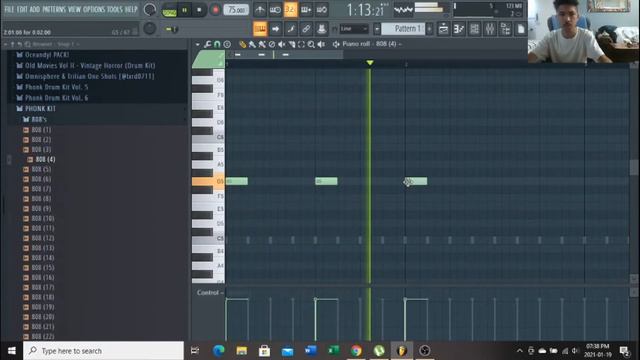Click the tempo field showing 75
This screenshot has height=360, width=640.
tap(236, 10)
